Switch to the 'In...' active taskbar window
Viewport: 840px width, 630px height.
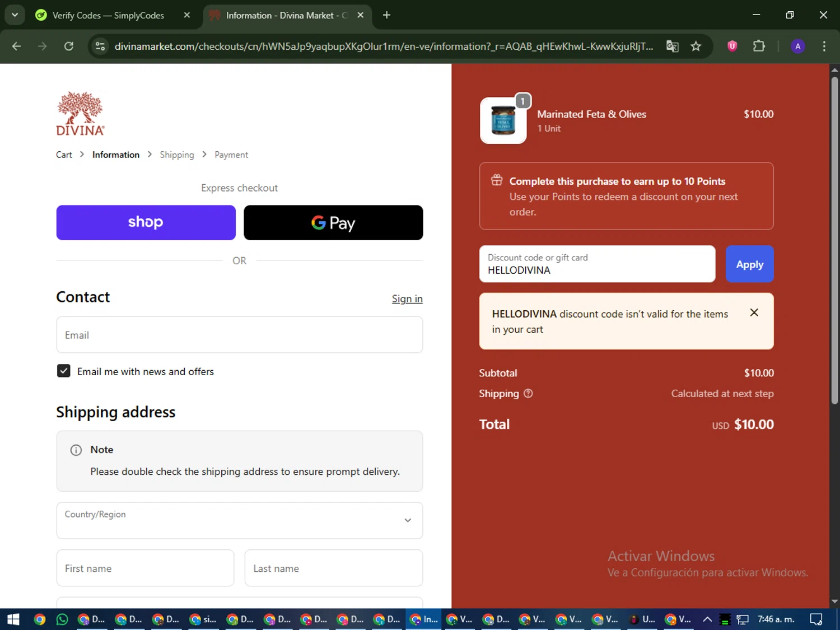(x=424, y=619)
